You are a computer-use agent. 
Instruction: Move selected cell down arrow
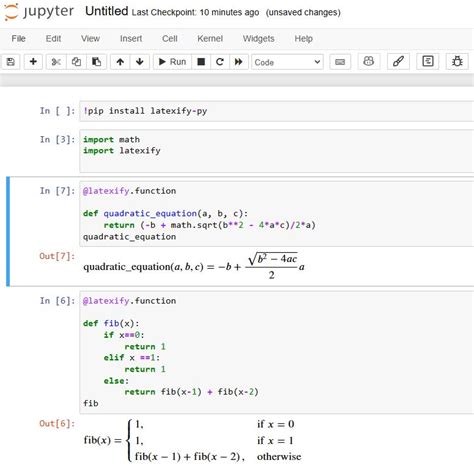click(x=140, y=62)
